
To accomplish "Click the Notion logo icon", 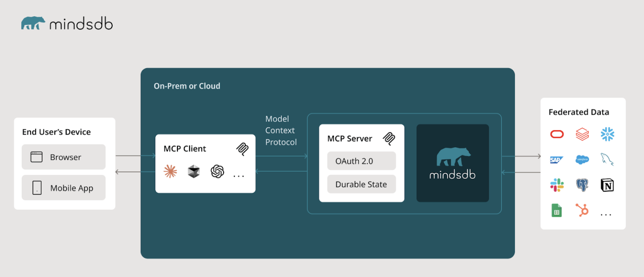I will tap(607, 185).
